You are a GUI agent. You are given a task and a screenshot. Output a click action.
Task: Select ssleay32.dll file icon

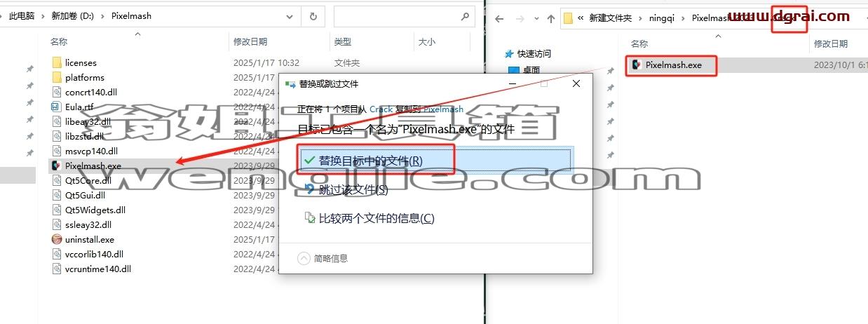point(57,224)
